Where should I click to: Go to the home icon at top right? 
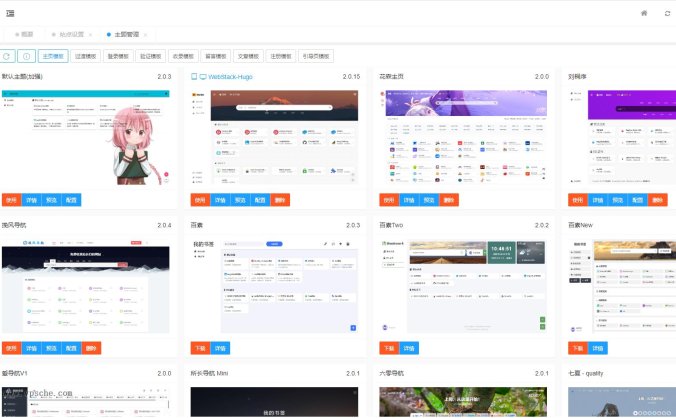tap(644, 13)
